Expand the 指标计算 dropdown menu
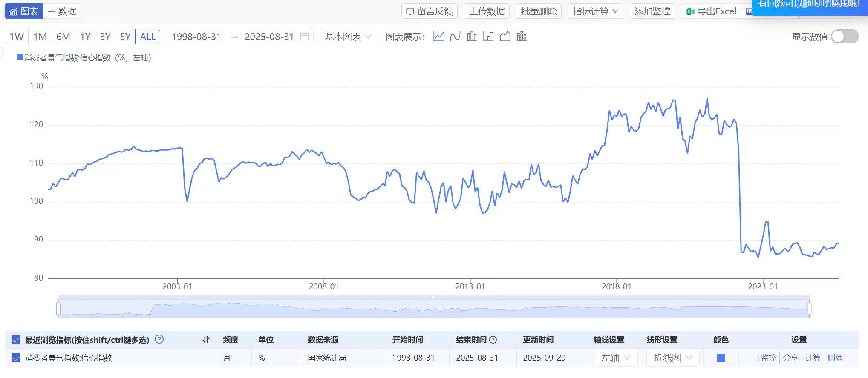Image resolution: width=868 pixels, height=378 pixels. pyautogui.click(x=595, y=11)
